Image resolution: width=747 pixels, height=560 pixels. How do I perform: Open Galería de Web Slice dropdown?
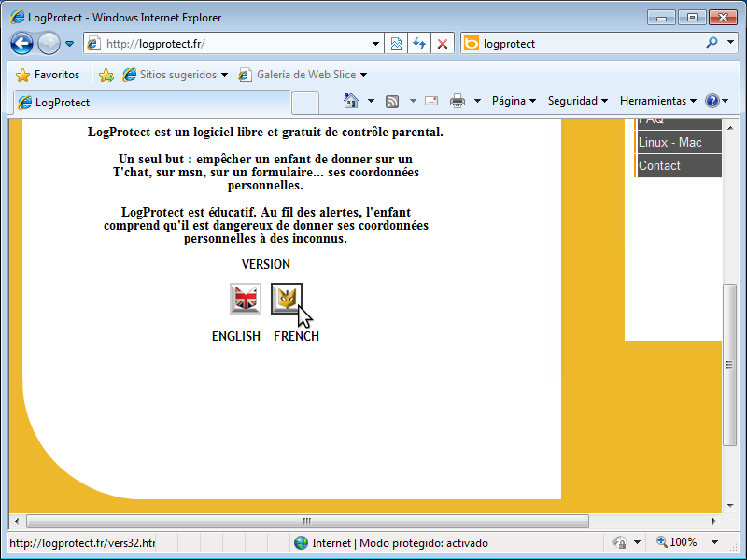coord(303,75)
